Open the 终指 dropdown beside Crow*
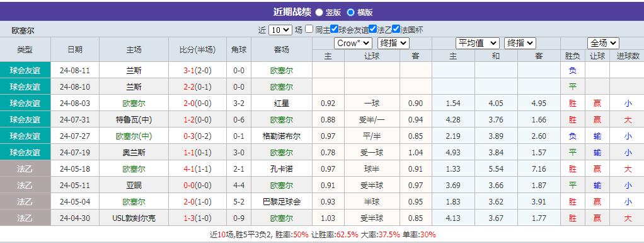The image size is (644, 243). [x=393, y=43]
